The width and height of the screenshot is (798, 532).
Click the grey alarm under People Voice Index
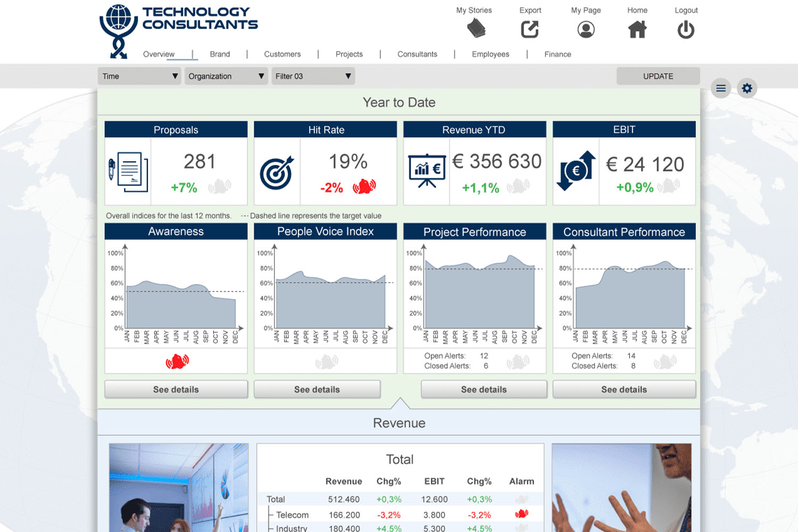tap(327, 362)
